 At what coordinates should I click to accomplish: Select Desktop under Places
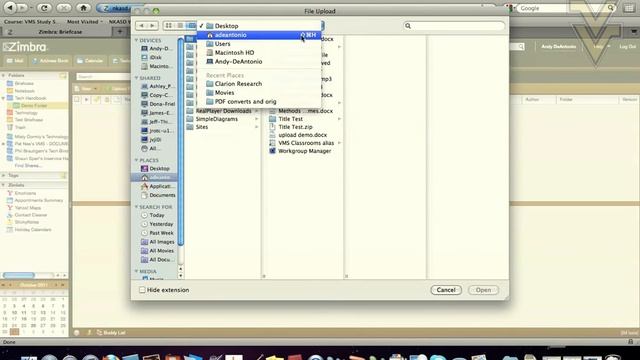pyautogui.click(x=156, y=169)
